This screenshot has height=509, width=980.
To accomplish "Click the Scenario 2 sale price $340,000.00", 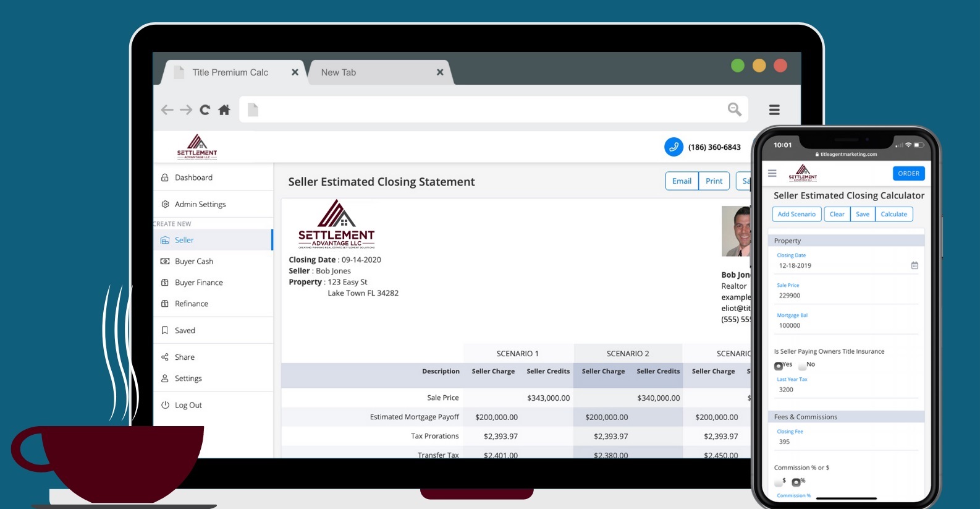I will pyautogui.click(x=658, y=398).
